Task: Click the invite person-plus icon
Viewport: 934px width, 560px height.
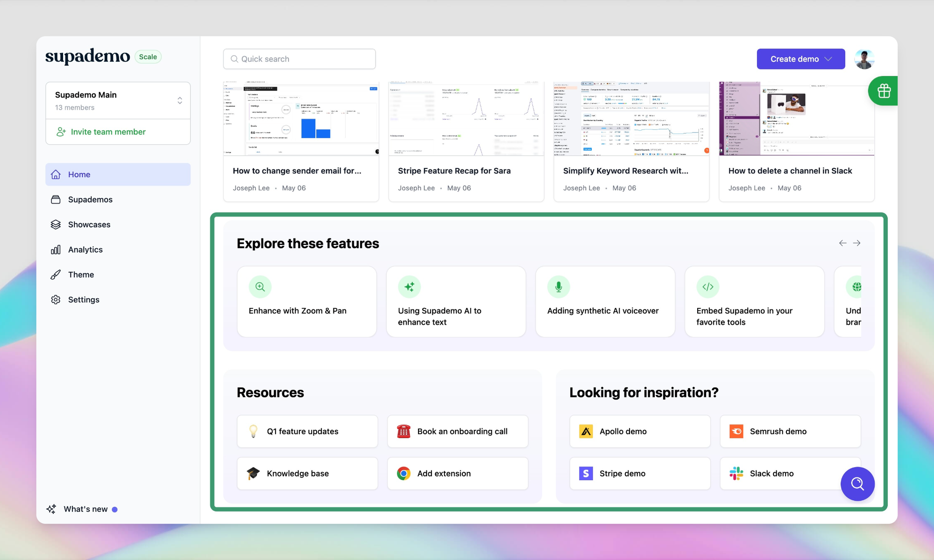Action: pos(61,132)
